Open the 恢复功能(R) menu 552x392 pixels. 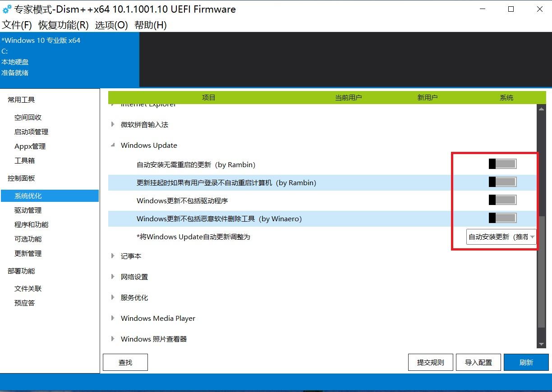[x=64, y=25]
